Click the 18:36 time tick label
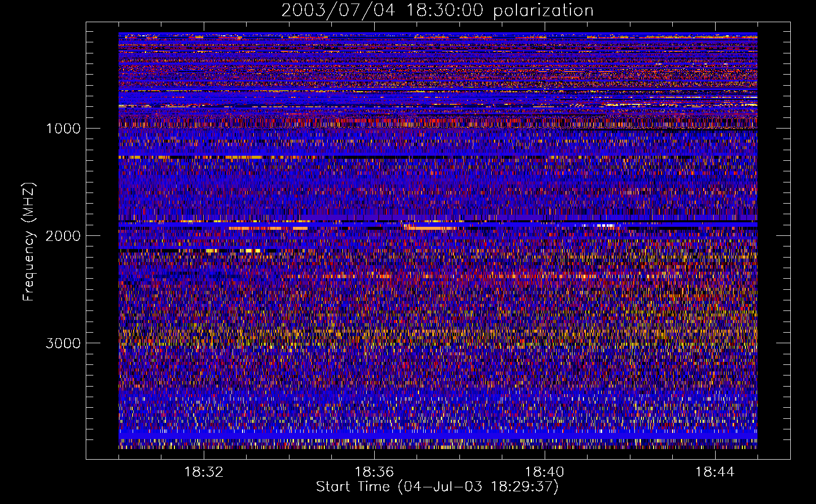The image size is (816, 504). [374, 472]
